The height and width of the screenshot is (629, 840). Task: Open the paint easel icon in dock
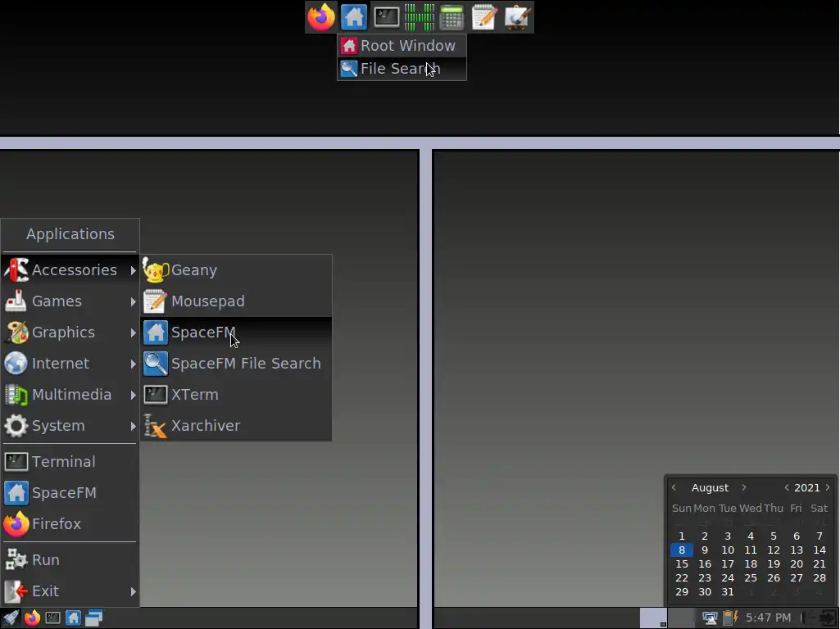coord(517,17)
